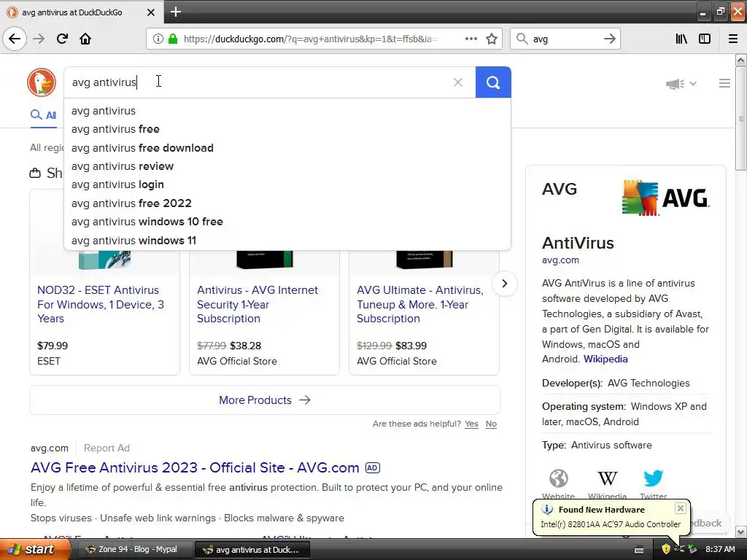The image size is (747, 560).
Task: Open the browser home page
Action: [x=85, y=39]
